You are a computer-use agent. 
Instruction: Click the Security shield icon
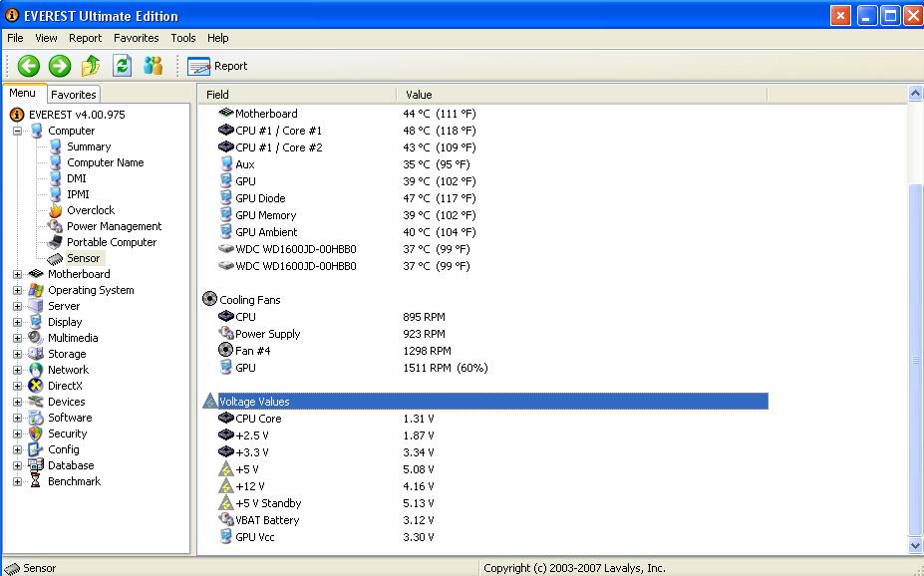point(36,433)
